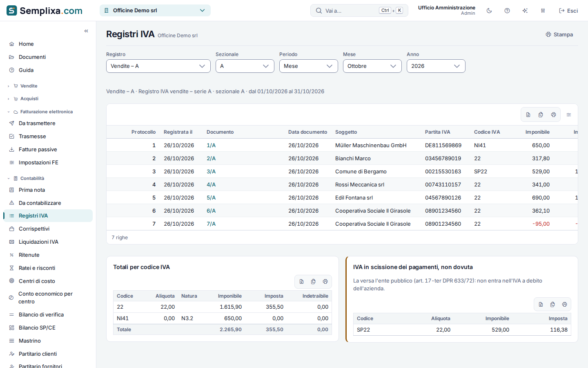Export Totali per codice IVA to Excel

click(301, 282)
